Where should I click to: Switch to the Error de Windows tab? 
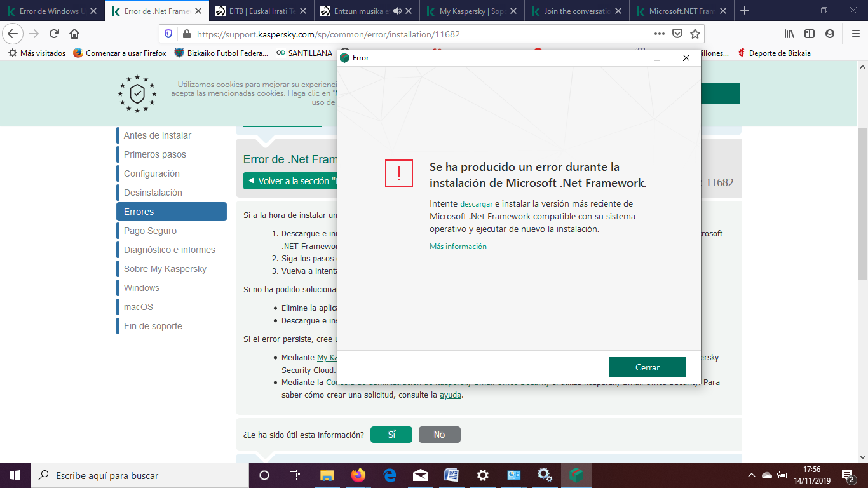[53, 11]
